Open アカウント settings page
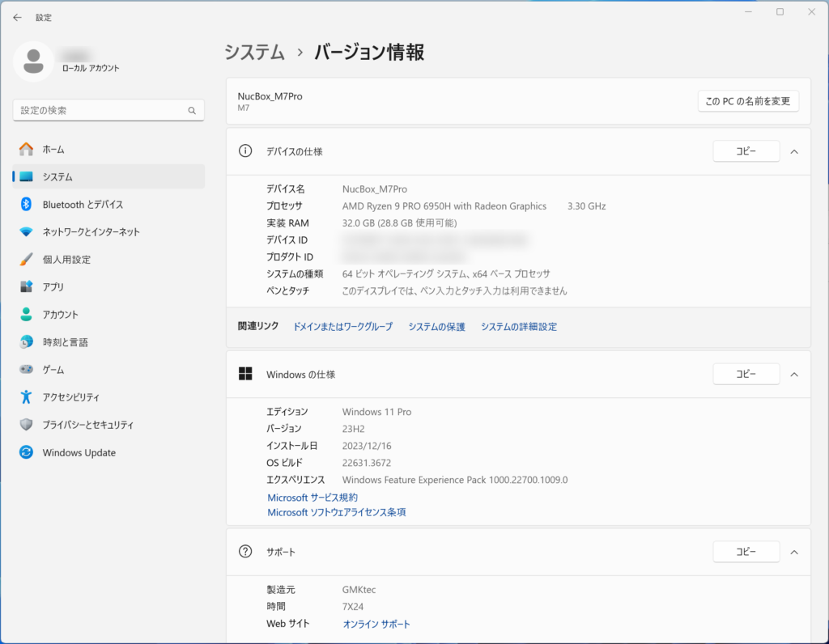 click(108, 315)
